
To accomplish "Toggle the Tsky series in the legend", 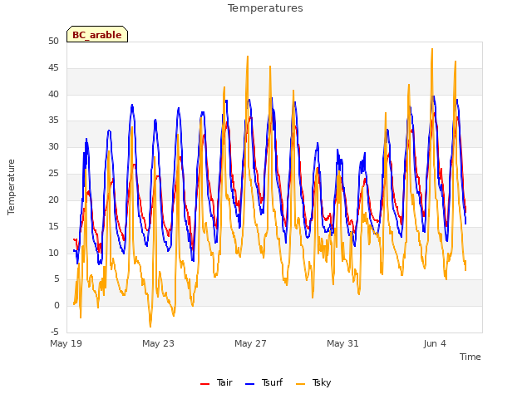I will tap(313, 382).
